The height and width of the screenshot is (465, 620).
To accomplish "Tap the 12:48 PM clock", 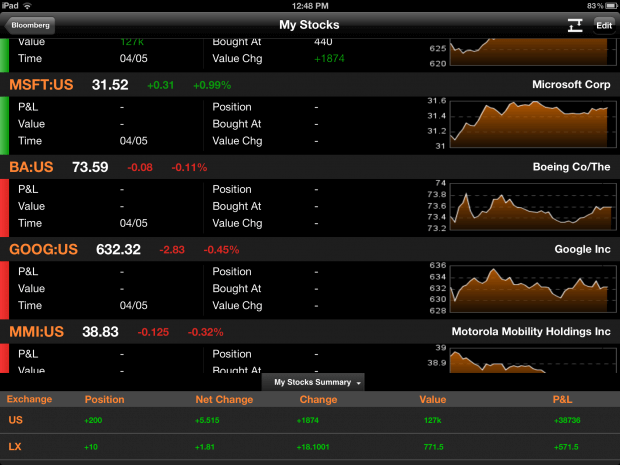I will point(310,6).
